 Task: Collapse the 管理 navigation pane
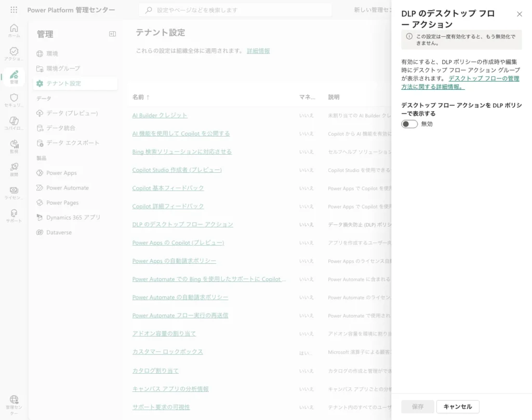click(112, 34)
